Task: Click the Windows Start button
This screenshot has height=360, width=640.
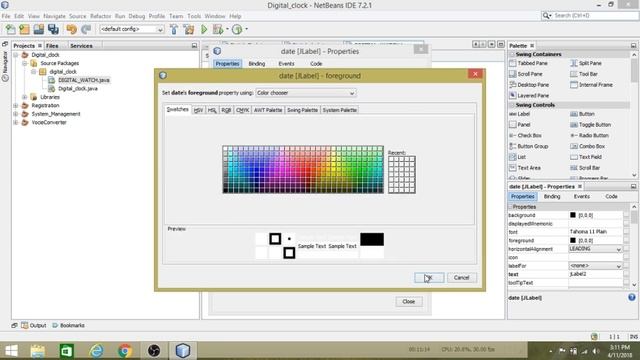Action: [11, 351]
